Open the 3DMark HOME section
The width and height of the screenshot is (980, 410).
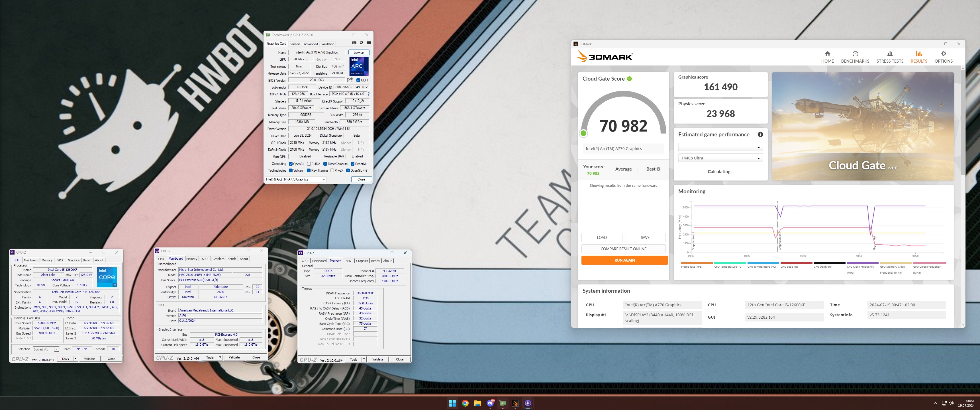(827, 57)
